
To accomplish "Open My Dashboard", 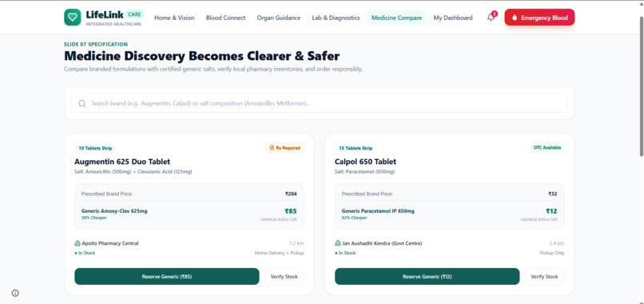I will pyautogui.click(x=453, y=18).
